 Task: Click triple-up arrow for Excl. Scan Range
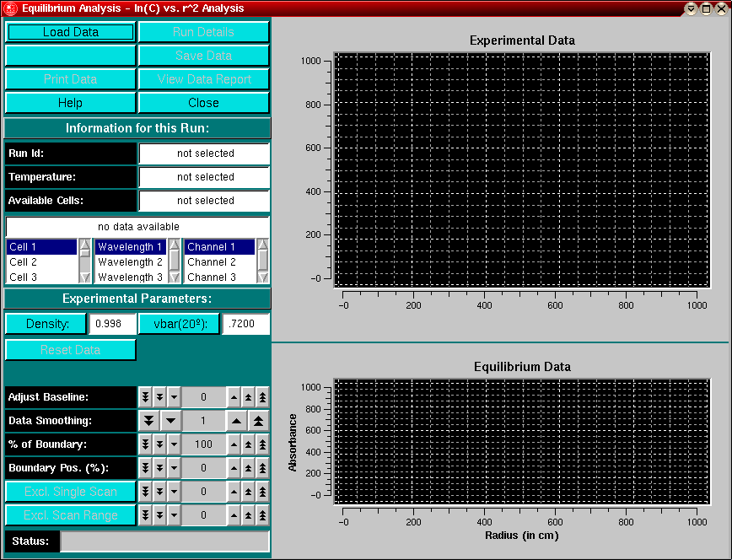tap(262, 515)
